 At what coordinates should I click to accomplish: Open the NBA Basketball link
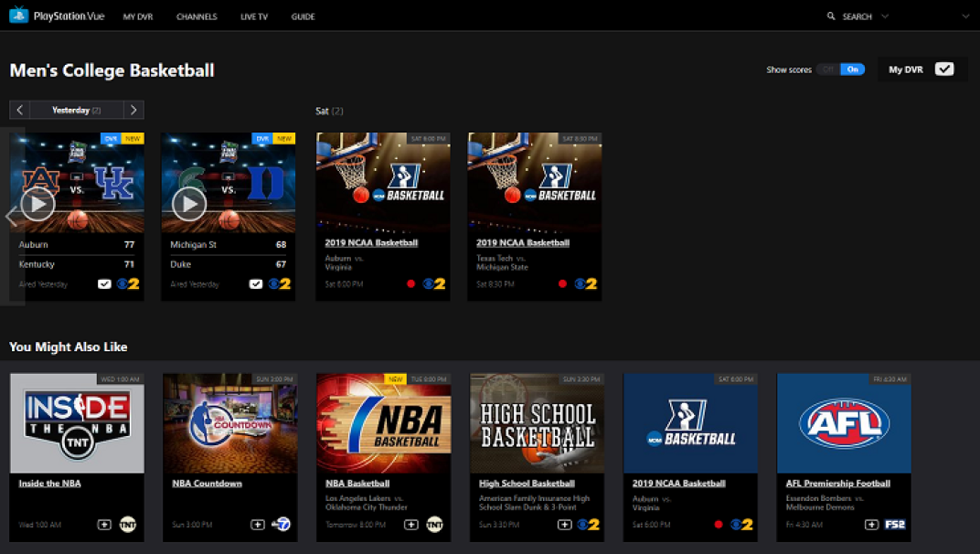point(357,484)
